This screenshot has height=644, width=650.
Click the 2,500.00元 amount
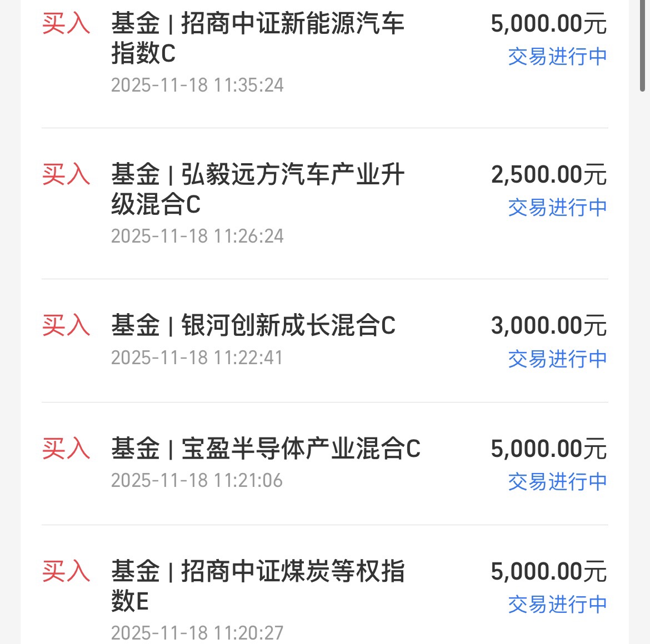click(x=549, y=174)
